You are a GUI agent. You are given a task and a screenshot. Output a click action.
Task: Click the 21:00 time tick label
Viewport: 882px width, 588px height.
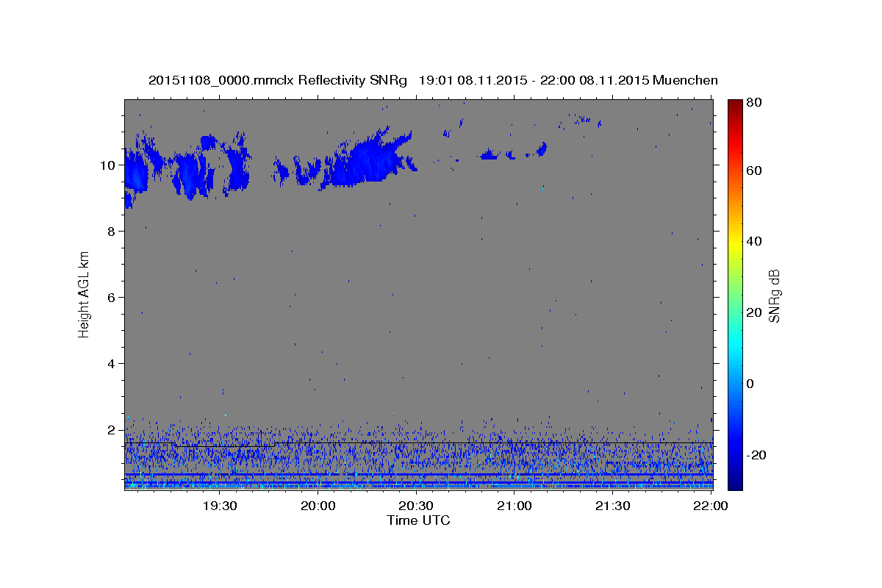514,506
